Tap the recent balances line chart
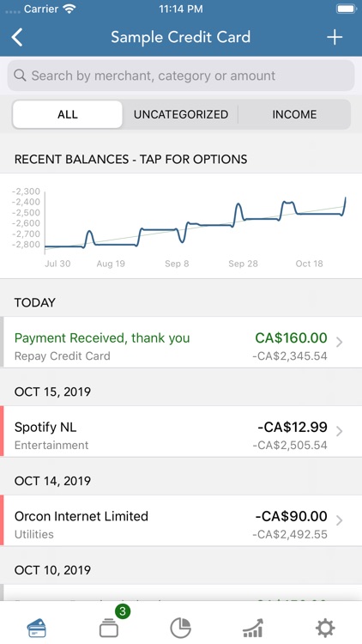Image resolution: width=362 pixels, height=644 pixels. (181, 226)
